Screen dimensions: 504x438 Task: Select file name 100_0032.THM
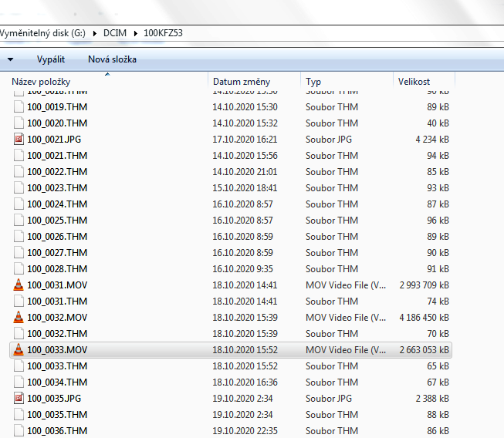[57, 334]
